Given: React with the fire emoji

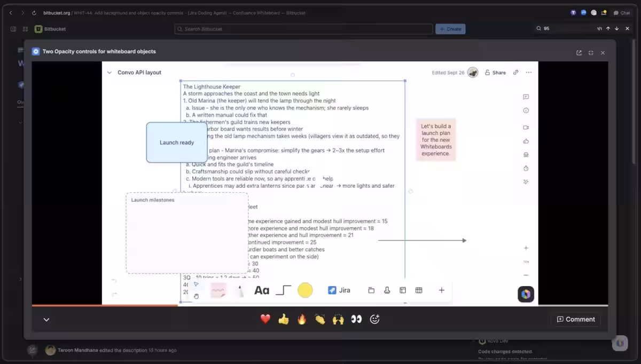Looking at the screenshot, I should 302,319.
